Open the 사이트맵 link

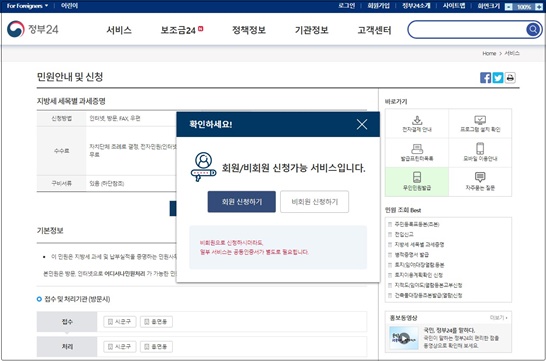[454, 6]
